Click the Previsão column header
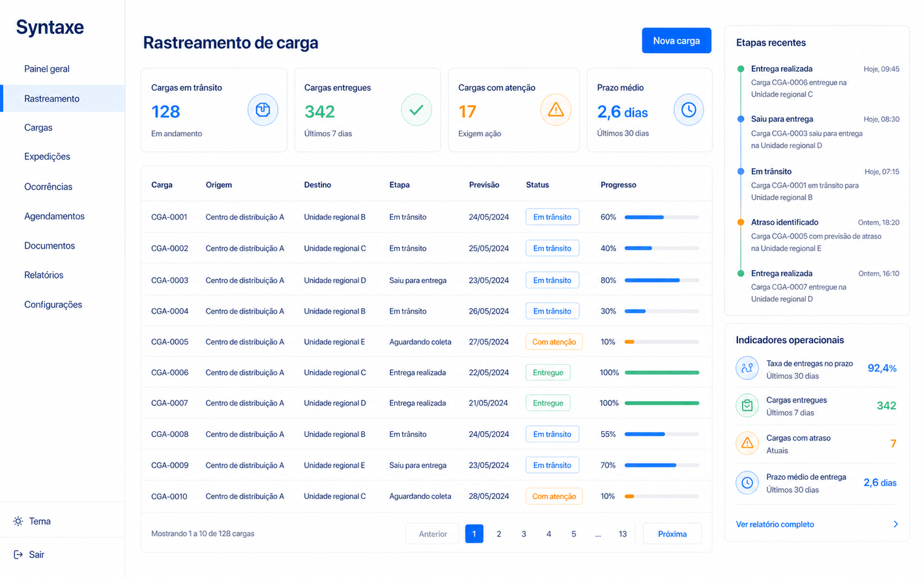The width and height of the screenshot is (924, 578). tap(484, 185)
